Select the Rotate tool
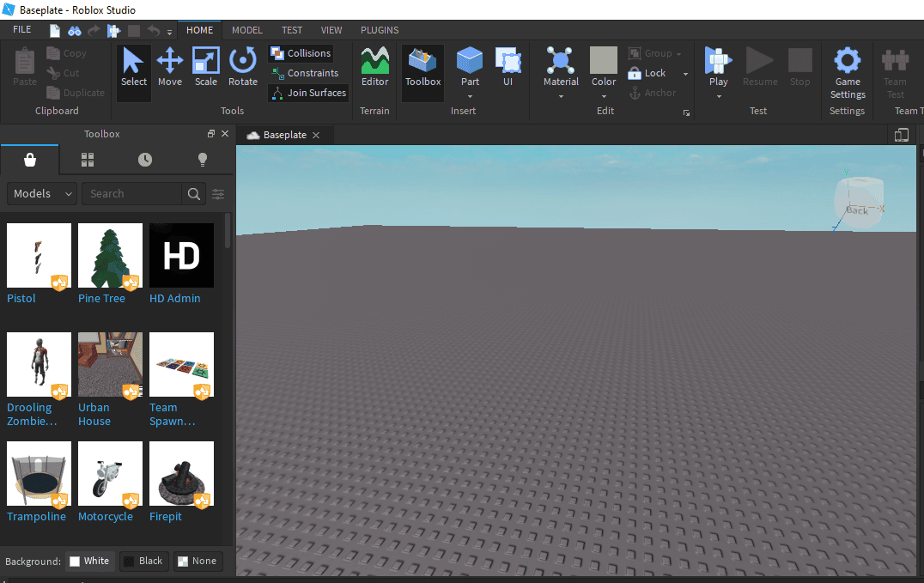This screenshot has width=924, height=583. 243,69
